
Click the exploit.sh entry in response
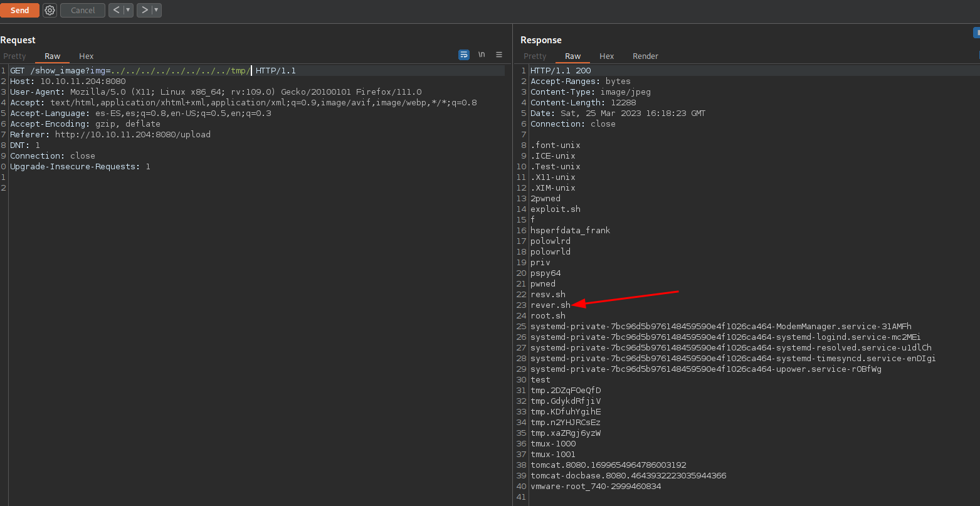pos(556,209)
